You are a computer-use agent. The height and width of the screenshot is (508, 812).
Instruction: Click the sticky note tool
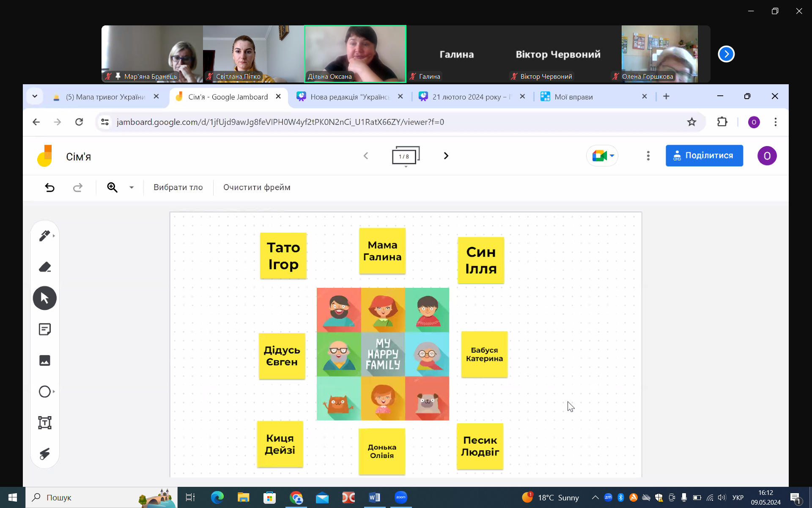[x=44, y=329]
